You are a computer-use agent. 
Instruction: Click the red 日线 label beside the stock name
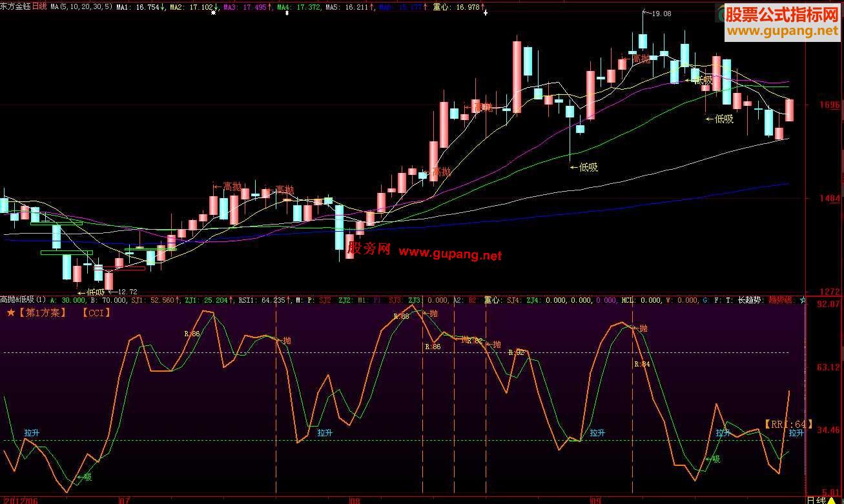pyautogui.click(x=40, y=6)
